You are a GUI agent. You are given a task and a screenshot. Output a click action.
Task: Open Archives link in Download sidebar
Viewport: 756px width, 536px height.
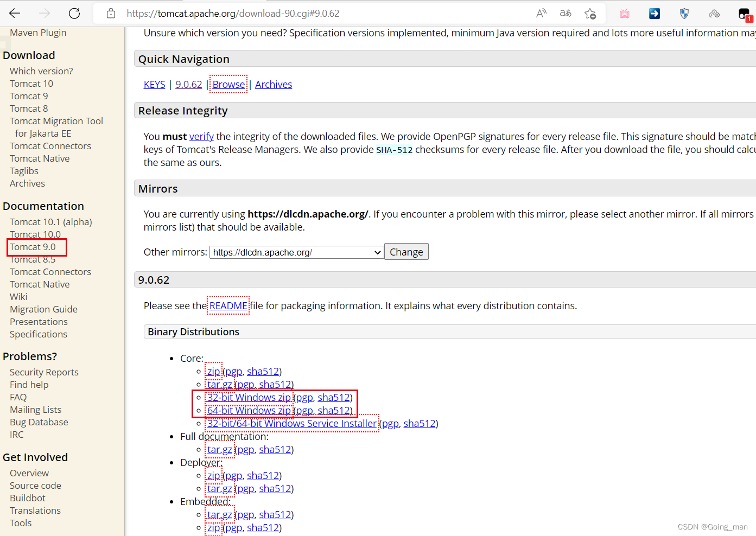point(27,183)
